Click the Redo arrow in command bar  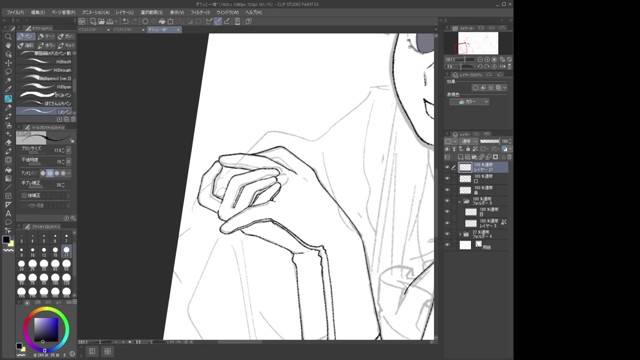[x=134, y=21]
